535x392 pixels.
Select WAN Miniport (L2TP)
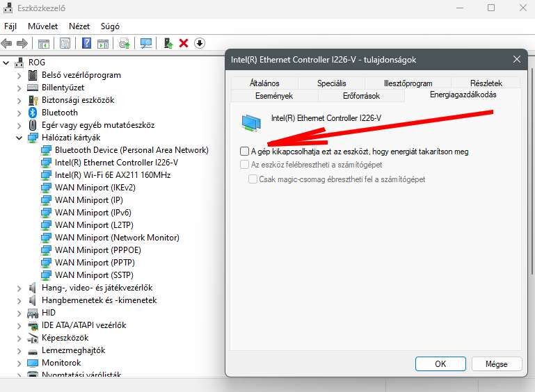[x=94, y=225]
